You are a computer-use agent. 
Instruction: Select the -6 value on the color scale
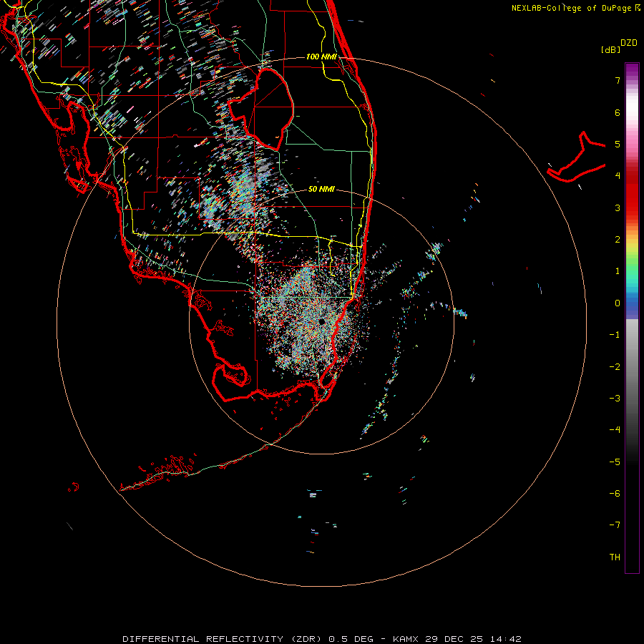point(615,494)
